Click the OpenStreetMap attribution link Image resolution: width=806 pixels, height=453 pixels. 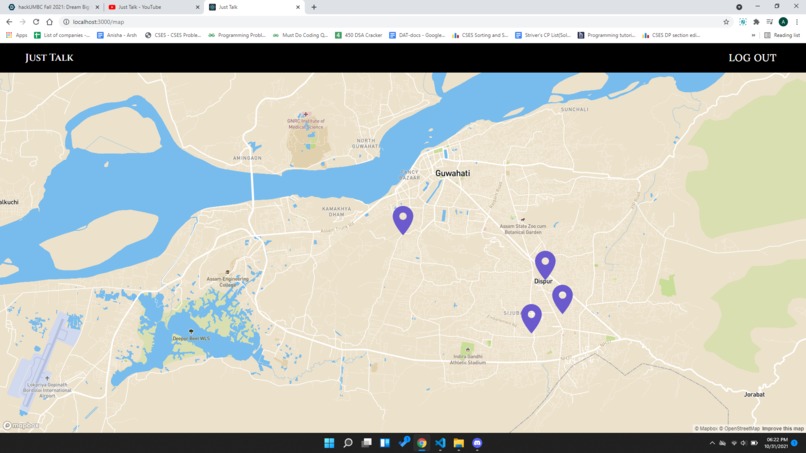coord(739,428)
